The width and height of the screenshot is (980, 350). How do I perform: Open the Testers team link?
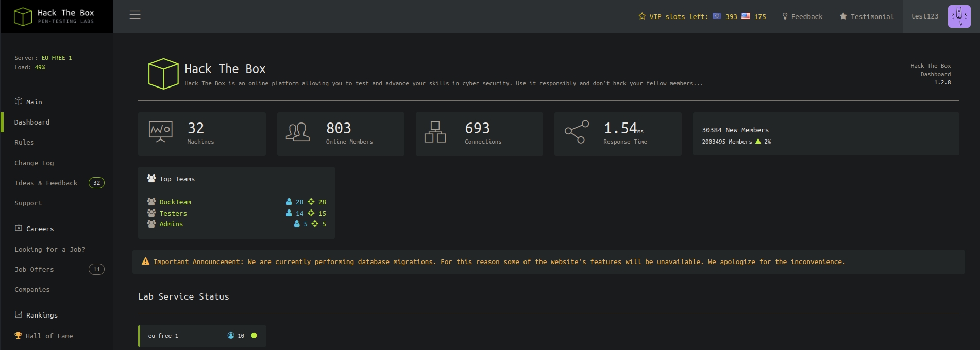coord(173,213)
